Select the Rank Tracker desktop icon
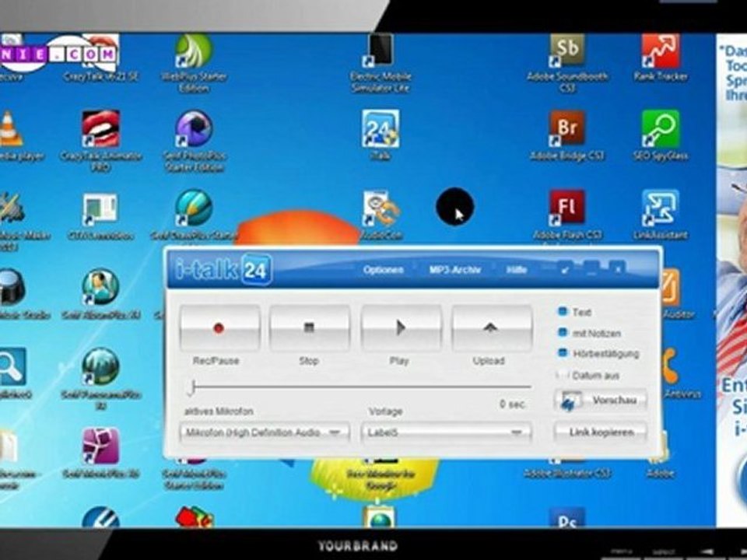Viewport: 747px width, 560px height. click(x=661, y=58)
